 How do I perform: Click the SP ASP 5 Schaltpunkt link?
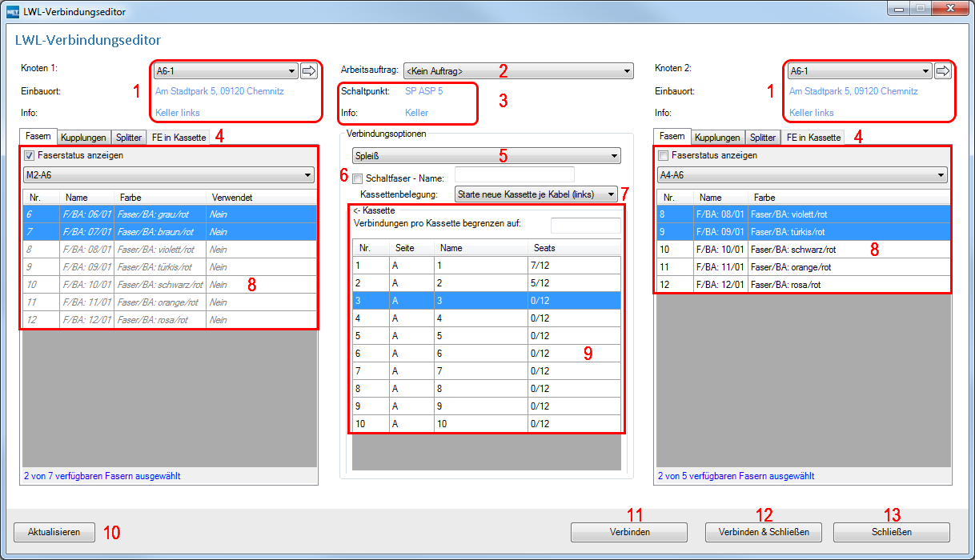point(423,91)
